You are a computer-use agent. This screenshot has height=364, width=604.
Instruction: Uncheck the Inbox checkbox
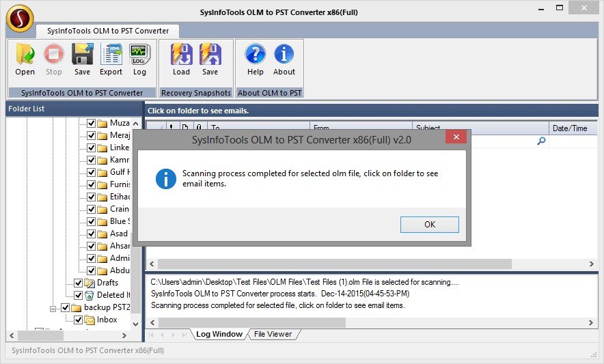[78, 320]
